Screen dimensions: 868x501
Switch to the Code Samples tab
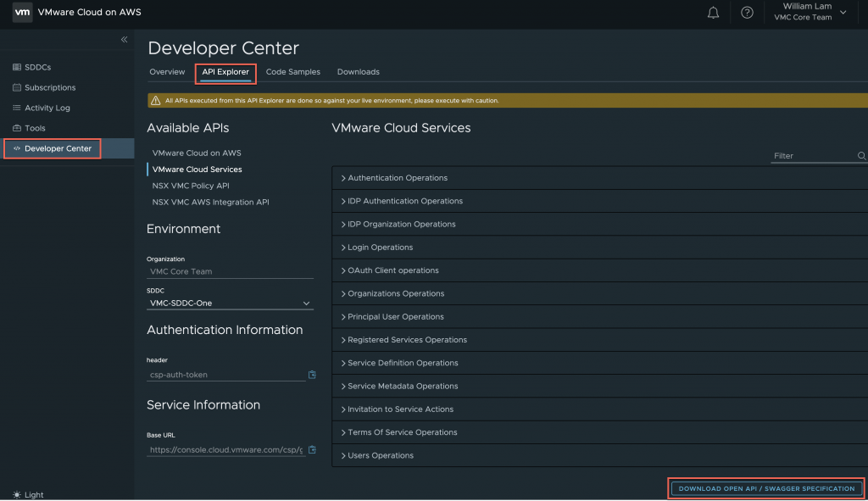(293, 72)
